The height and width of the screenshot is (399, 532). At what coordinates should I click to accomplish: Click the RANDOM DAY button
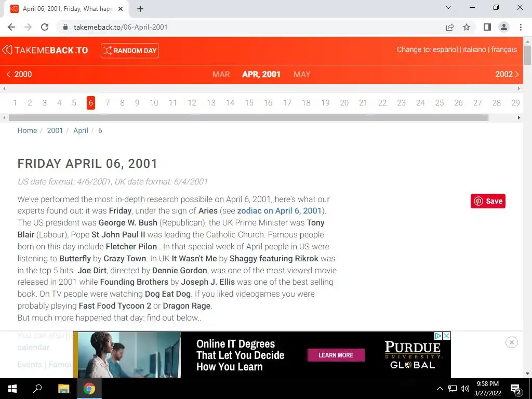[129, 50]
